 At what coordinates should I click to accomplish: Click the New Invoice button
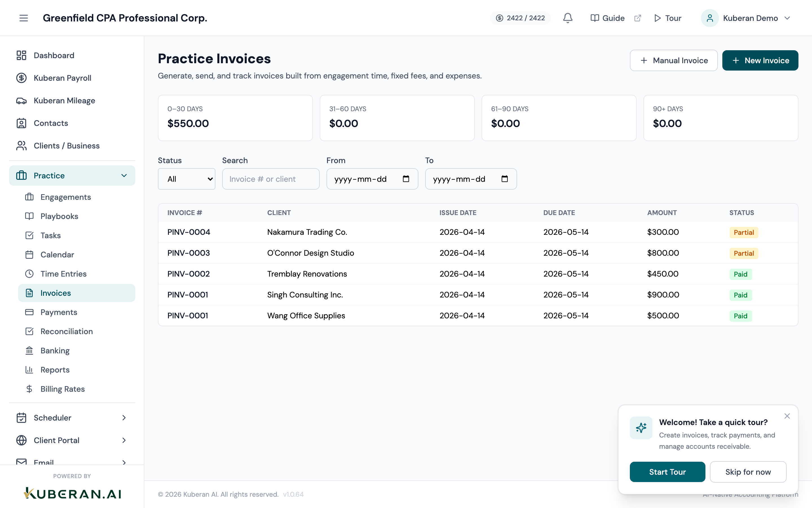(760, 60)
